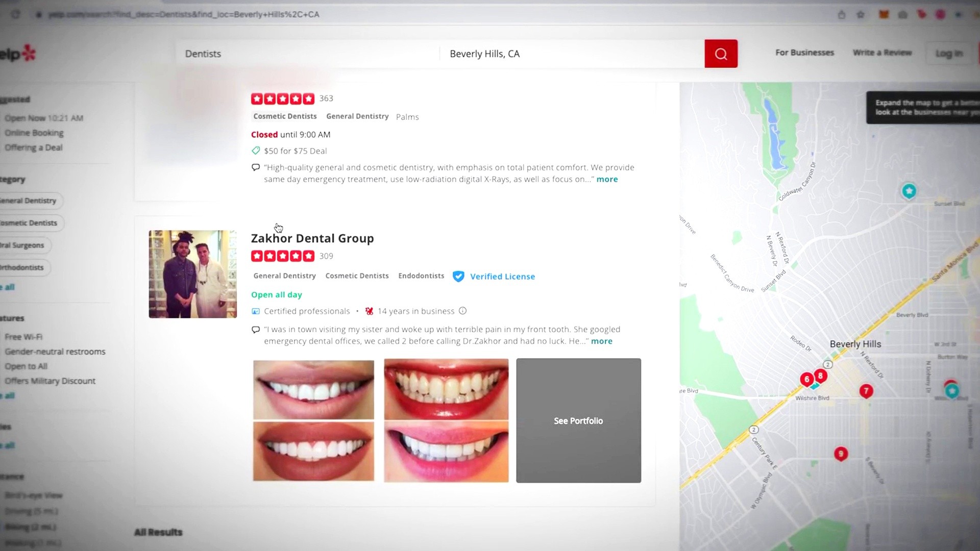Open the top-right red lips portfolio photo
Viewport: 980px width, 551px height.
pyautogui.click(x=446, y=389)
